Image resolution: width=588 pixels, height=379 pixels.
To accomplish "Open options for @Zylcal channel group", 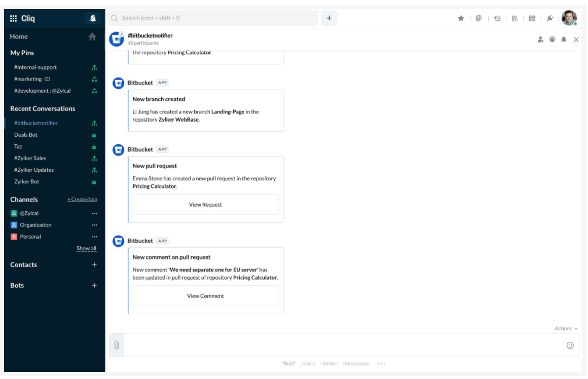I will 94,213.
